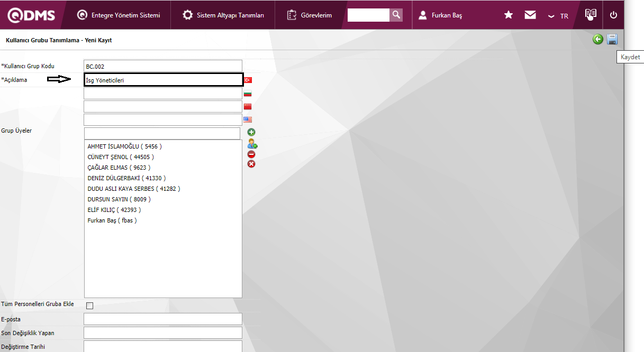Screen dimensions: 644x352
Task: Click the Bulgarian flag icon
Action: tap(248, 94)
